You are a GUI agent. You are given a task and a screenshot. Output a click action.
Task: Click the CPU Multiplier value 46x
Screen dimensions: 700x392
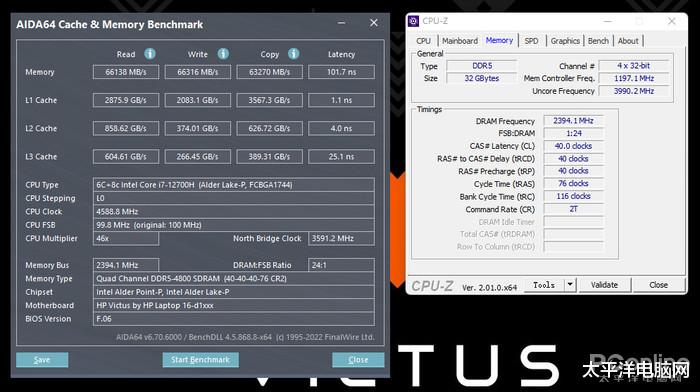(126, 238)
